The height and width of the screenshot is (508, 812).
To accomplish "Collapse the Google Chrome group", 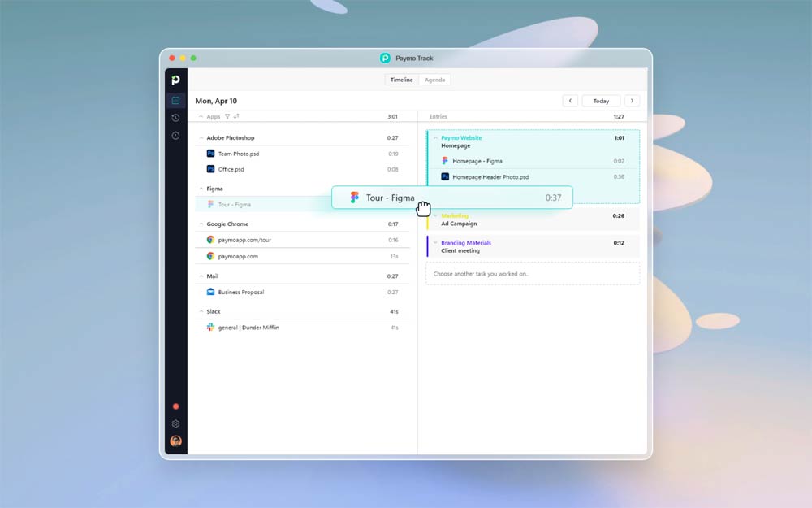I will [x=201, y=224].
